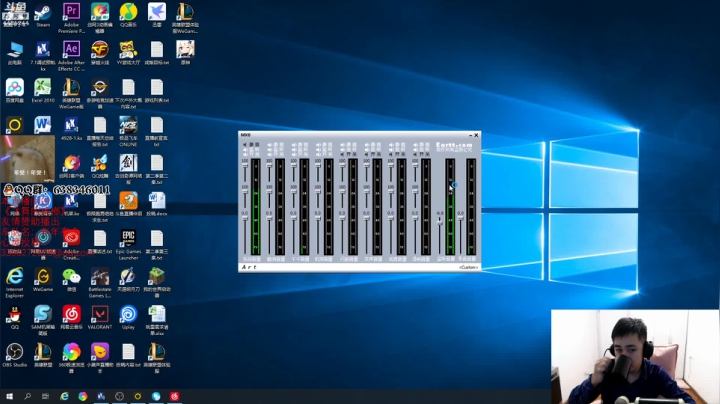Open the 网易云音乐 desktop shortcut

71,317
